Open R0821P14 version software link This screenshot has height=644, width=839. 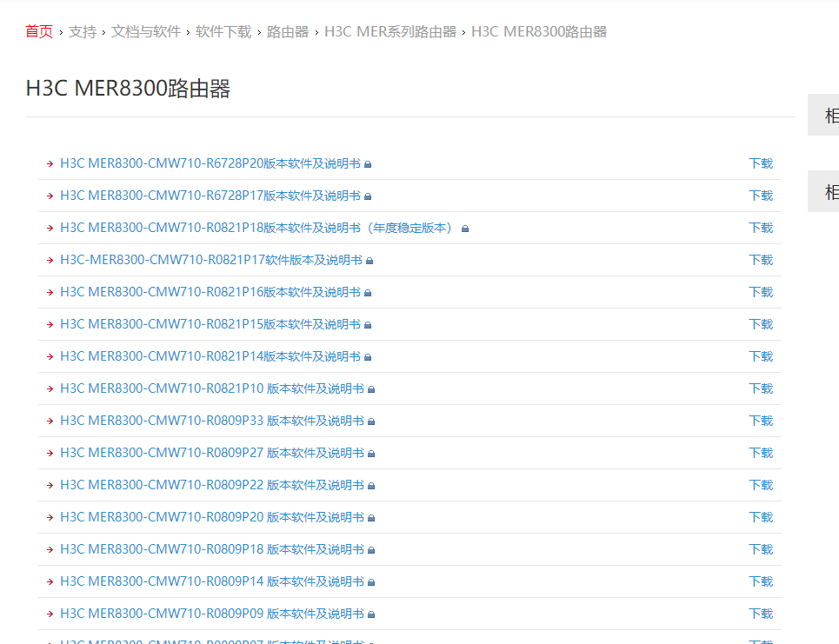point(210,356)
